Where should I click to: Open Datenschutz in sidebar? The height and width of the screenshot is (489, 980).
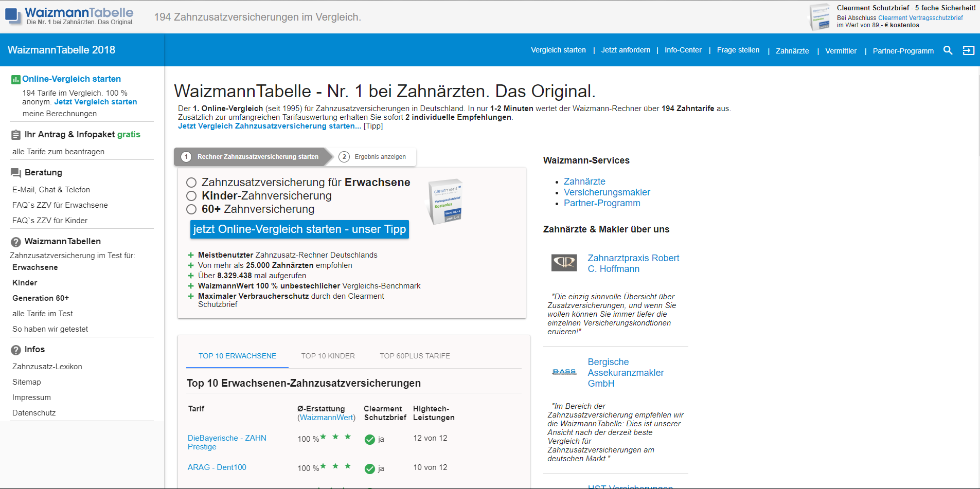click(x=34, y=413)
